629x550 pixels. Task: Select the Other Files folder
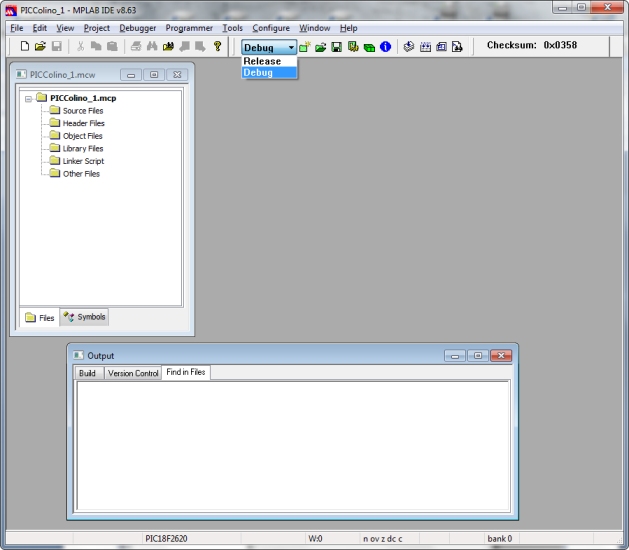[81, 174]
